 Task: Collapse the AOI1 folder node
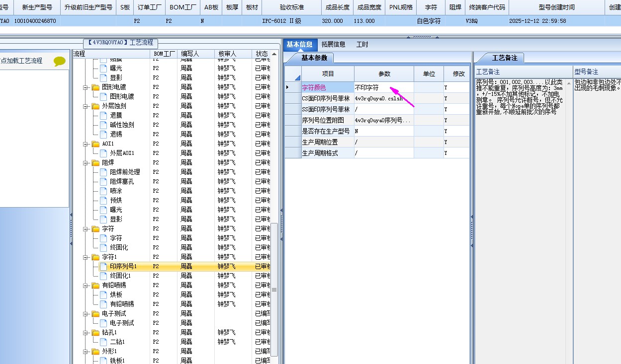86,144
